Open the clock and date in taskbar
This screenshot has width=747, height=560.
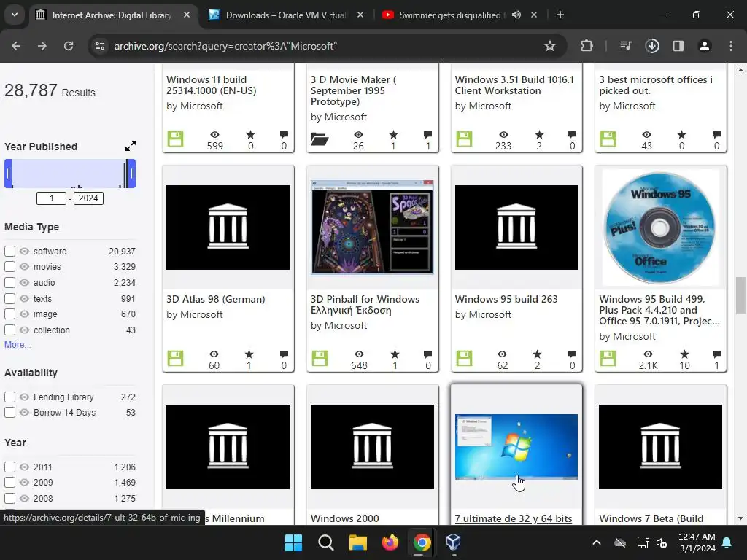[697, 542]
